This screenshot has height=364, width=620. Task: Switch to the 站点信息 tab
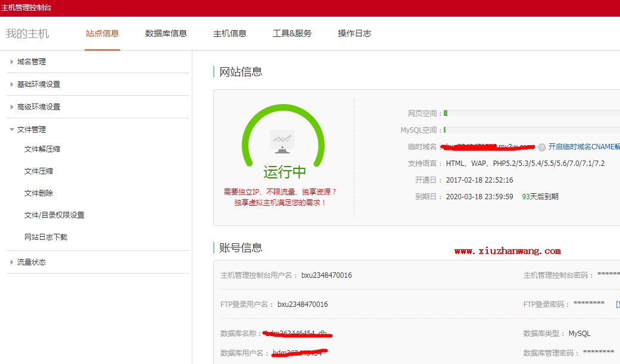(102, 33)
